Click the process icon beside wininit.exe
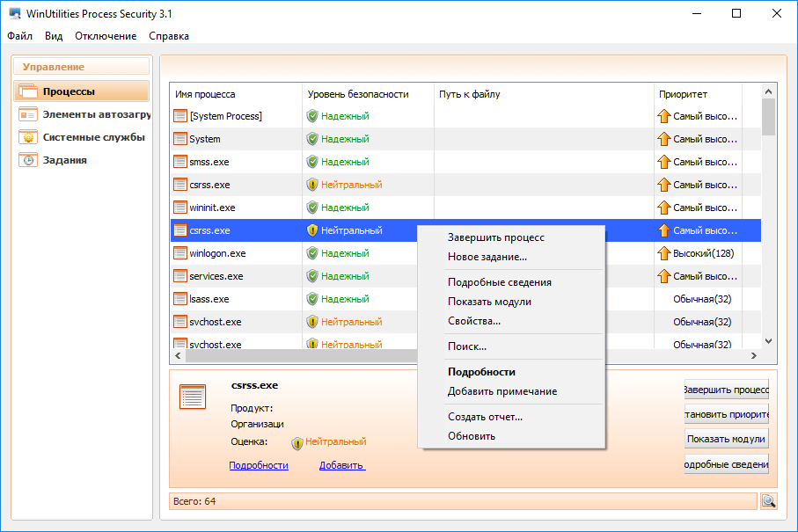798x532 pixels. [x=180, y=208]
